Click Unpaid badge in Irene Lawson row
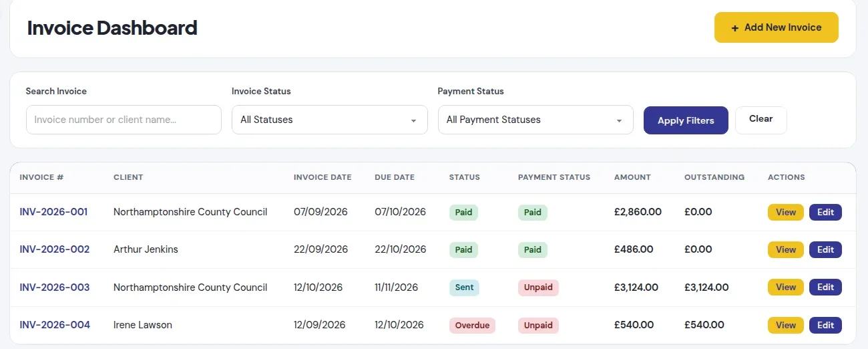868x349 pixels. 538,325
